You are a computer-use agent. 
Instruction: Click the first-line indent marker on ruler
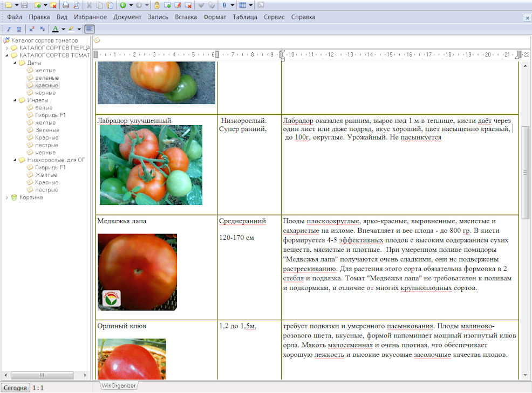[282, 52]
